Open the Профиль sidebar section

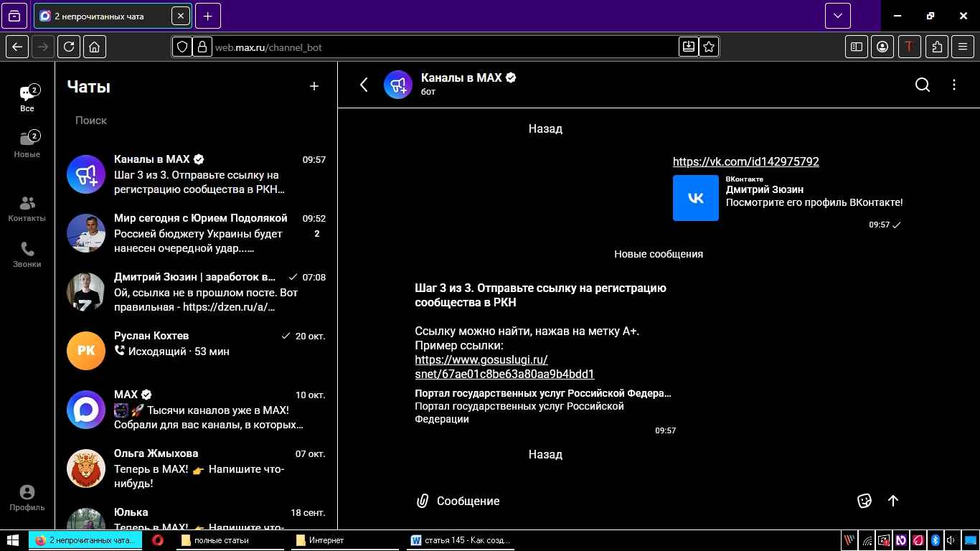point(27,498)
